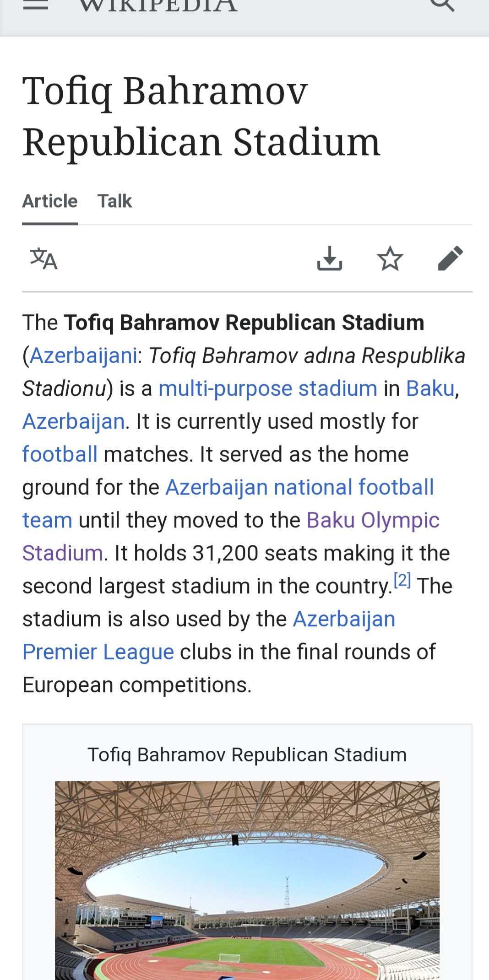Open the hamburger main menu
The height and width of the screenshot is (980, 489).
tap(36, 5)
